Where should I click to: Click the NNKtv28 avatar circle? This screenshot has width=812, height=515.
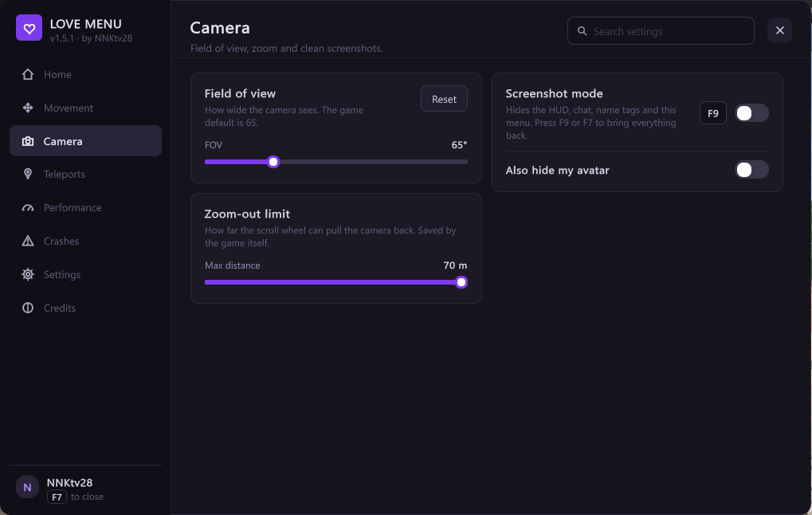click(27, 487)
